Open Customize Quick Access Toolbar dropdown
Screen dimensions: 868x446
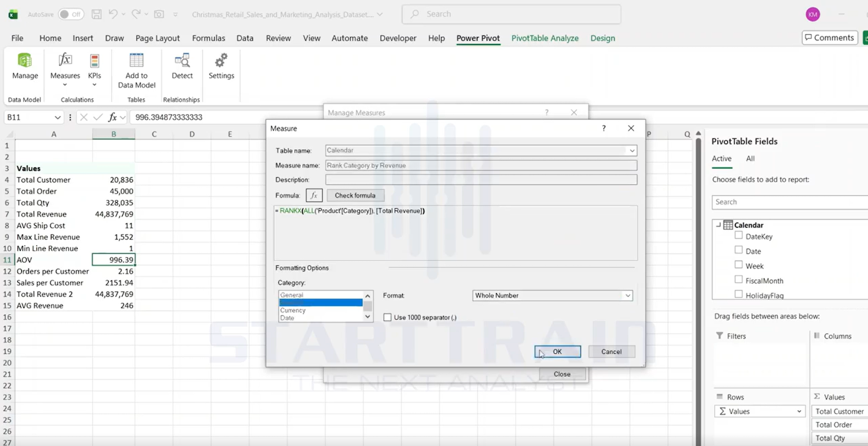tap(175, 14)
